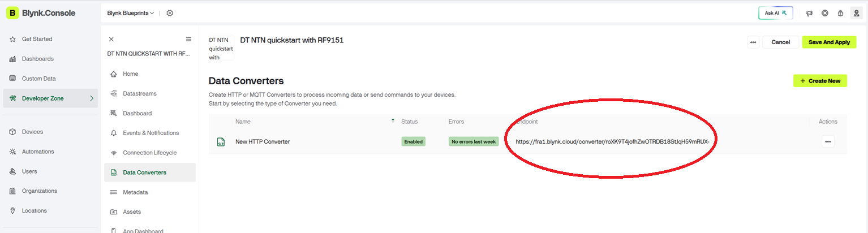The image size is (868, 233).
Task: Expand the Developer Zone chevron
Action: [x=92, y=98]
